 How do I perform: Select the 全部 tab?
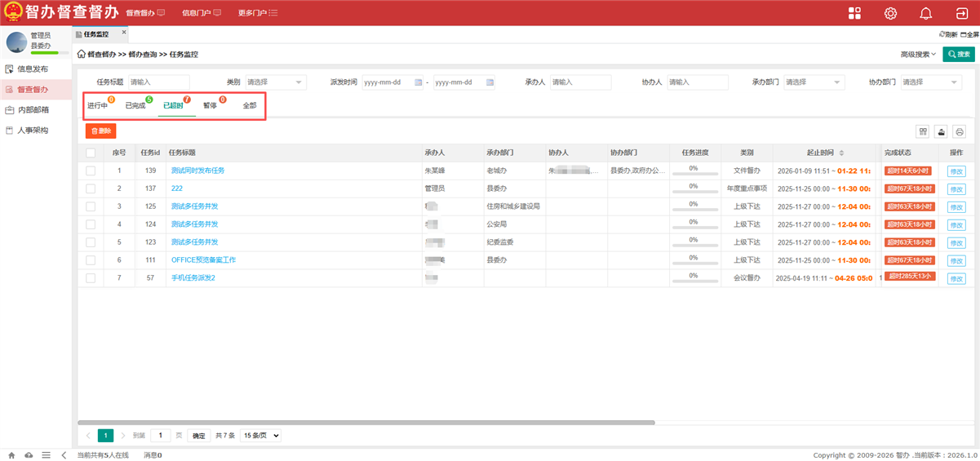point(250,106)
